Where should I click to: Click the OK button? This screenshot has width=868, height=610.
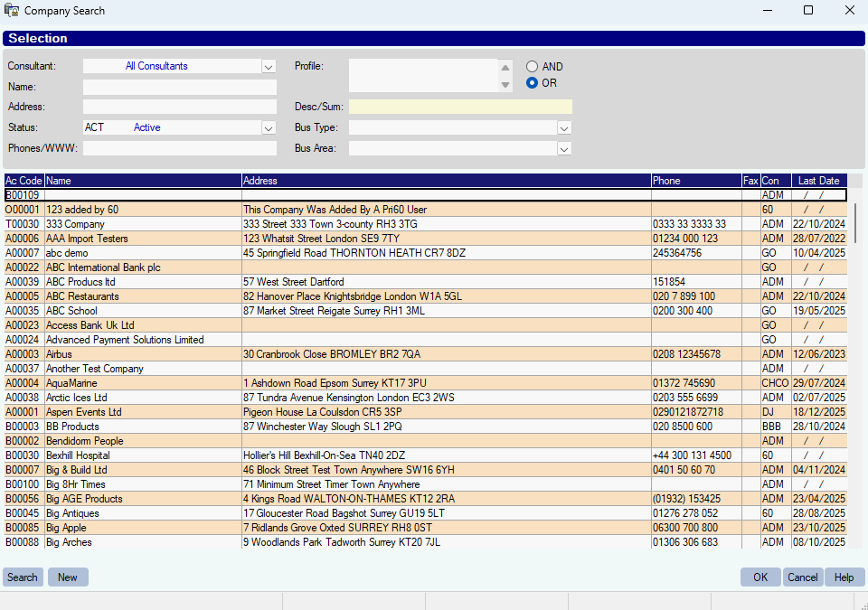pos(760,577)
